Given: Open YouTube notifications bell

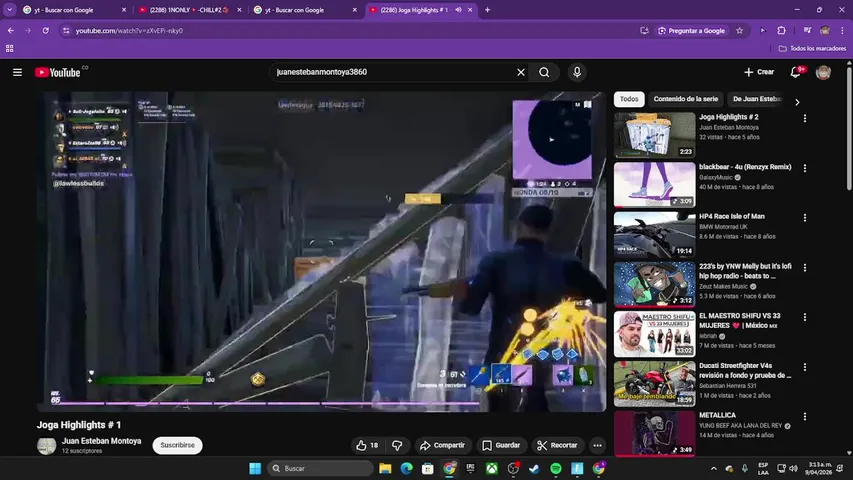Looking at the screenshot, I should click(x=795, y=72).
